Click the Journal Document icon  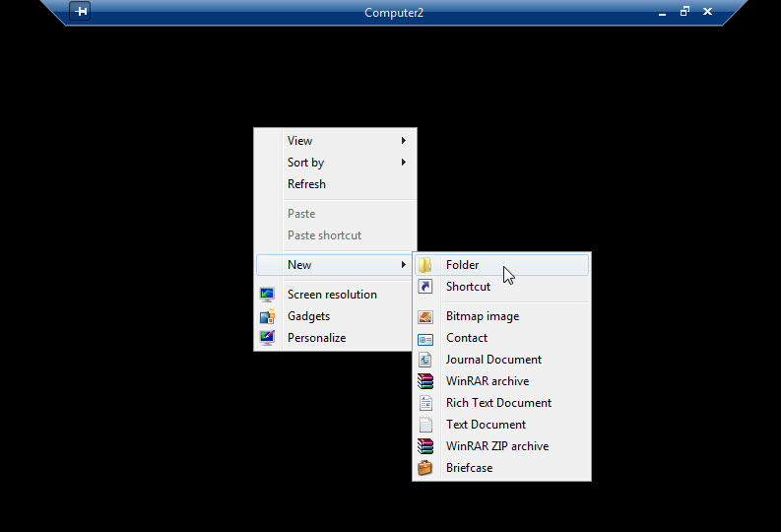[424, 360]
